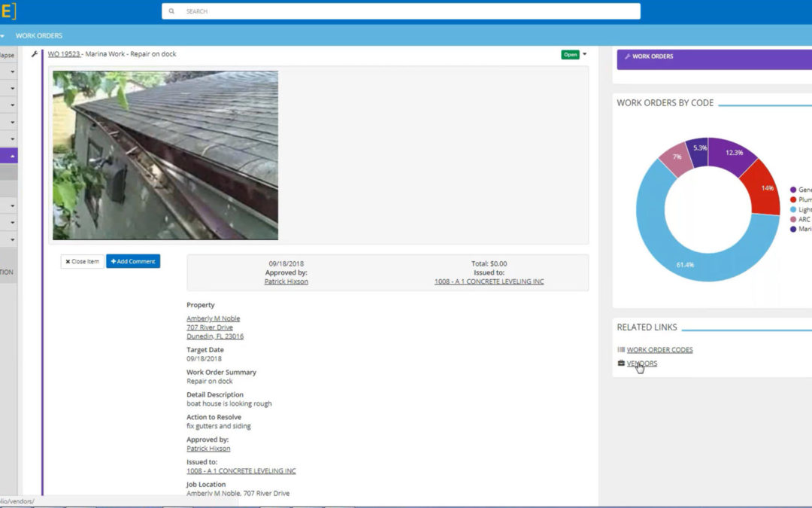
Task: Collapse the highlighted purple sidebar section
Action: (13, 156)
